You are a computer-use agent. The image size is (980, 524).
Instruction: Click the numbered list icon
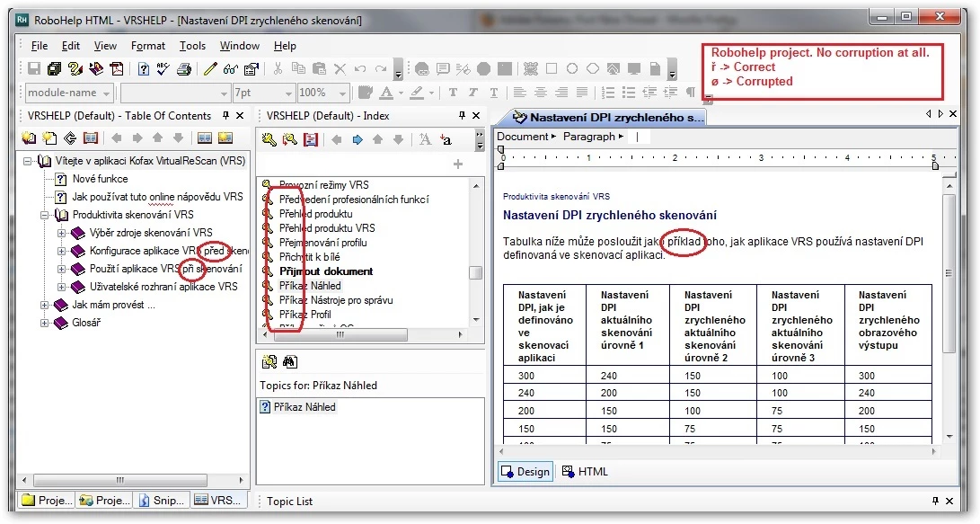(x=608, y=93)
